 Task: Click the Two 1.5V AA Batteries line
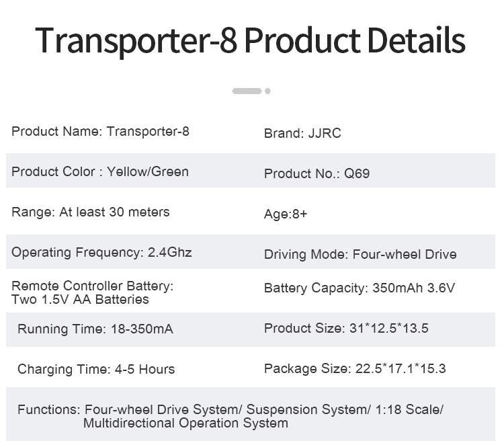(x=81, y=299)
